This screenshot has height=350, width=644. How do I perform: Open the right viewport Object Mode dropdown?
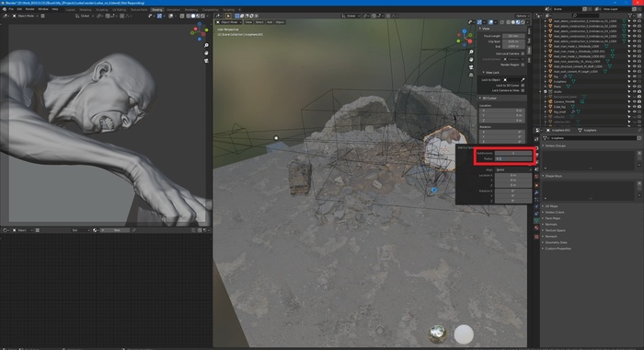pos(230,22)
